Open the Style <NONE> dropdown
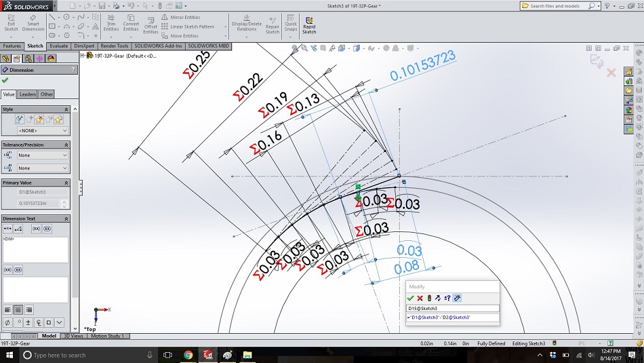Screen dimensions: 644x363 tap(43, 130)
